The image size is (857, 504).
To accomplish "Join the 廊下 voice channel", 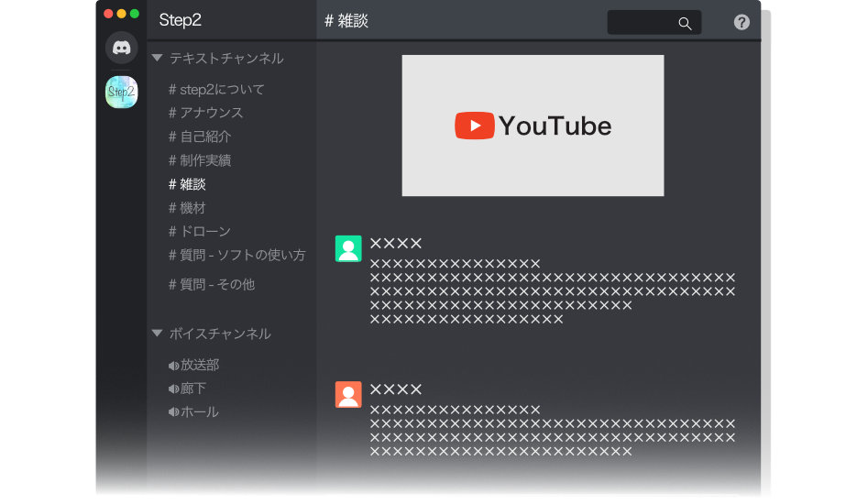I will pyautogui.click(x=188, y=389).
